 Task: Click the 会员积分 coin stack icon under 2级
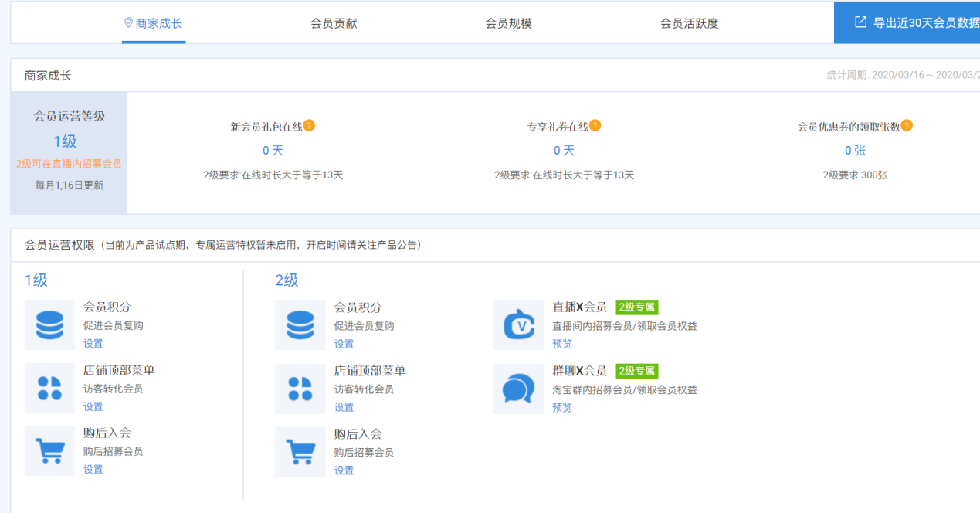(x=300, y=325)
